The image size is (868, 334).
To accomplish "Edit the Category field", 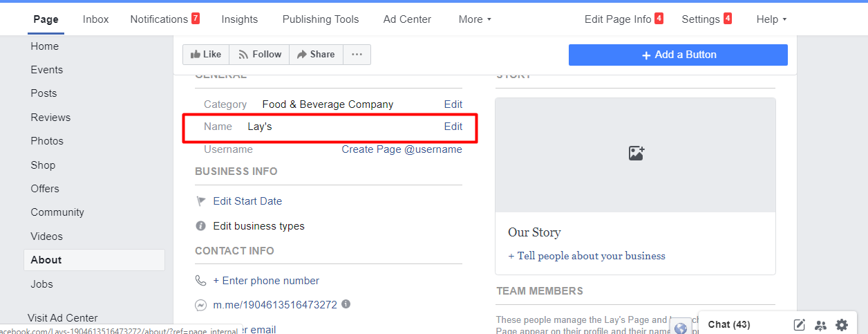I will (453, 104).
